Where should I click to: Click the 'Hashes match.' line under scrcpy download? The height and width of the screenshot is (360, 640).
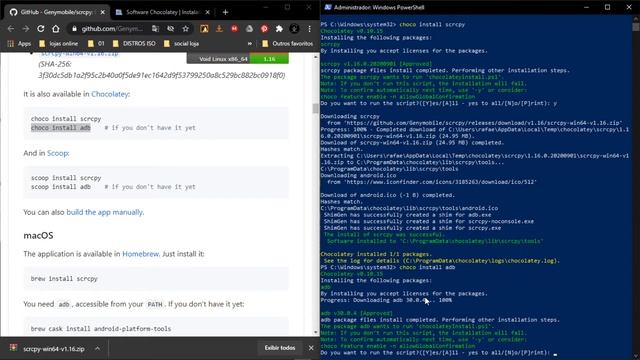(341, 149)
